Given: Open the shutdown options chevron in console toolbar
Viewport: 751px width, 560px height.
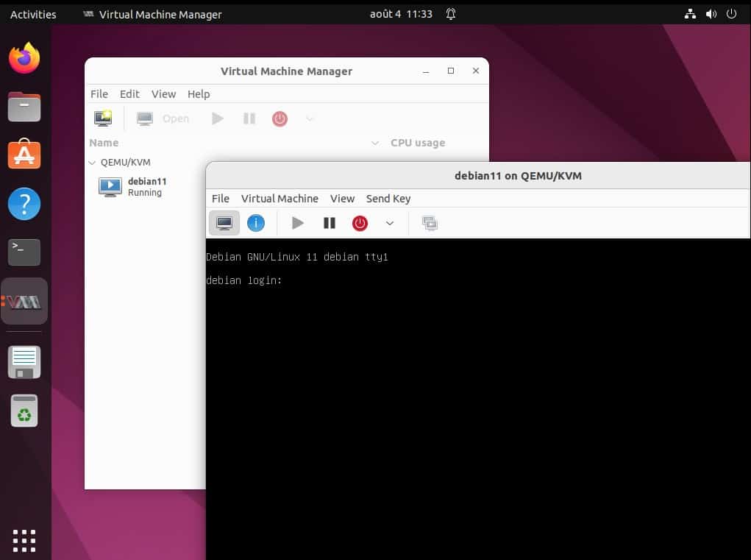Looking at the screenshot, I should click(390, 222).
